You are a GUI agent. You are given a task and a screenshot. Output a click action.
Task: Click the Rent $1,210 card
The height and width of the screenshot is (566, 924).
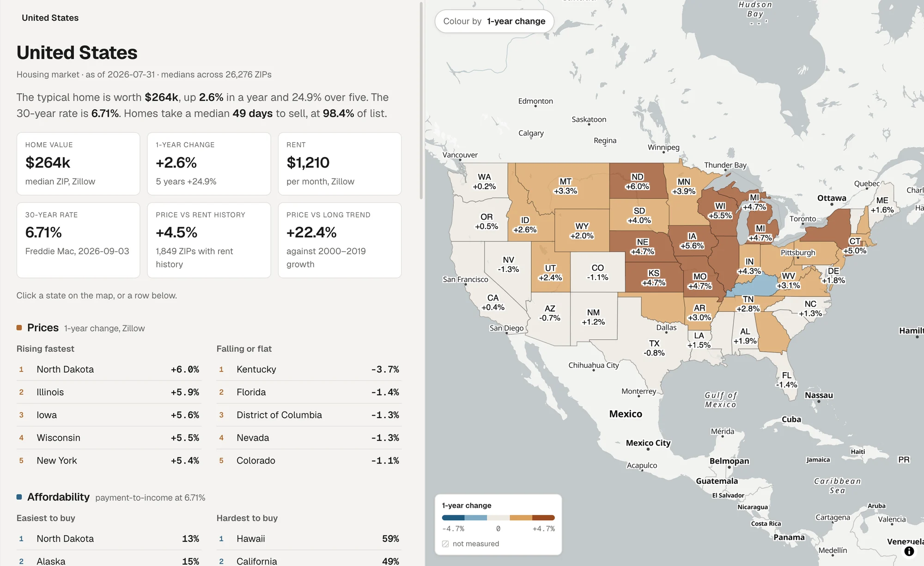coord(340,164)
